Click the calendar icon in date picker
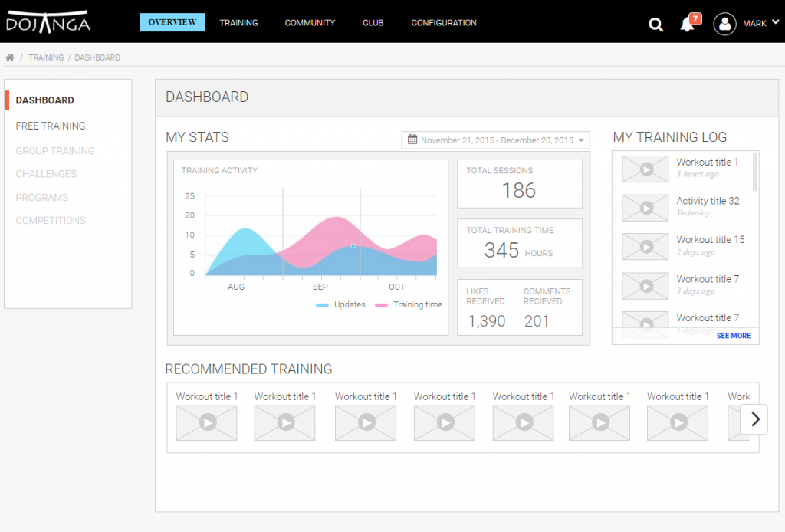This screenshot has width=785, height=532. click(412, 140)
